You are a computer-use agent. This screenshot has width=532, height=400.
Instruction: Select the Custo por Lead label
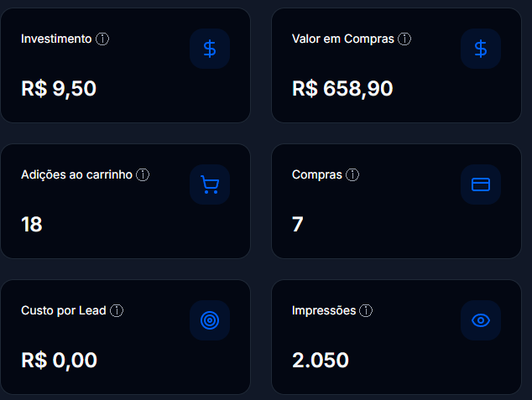64,311
